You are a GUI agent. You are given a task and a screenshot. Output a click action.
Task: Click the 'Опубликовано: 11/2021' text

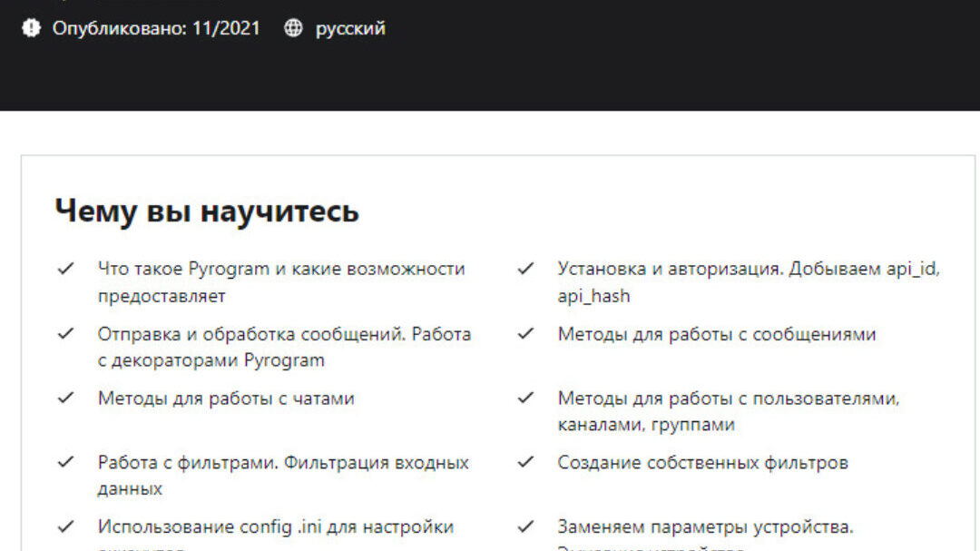coord(155,28)
